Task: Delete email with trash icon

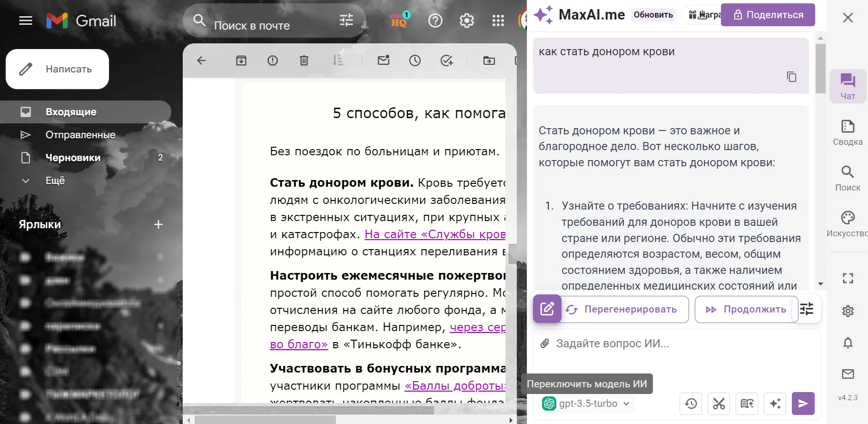Action: [304, 61]
